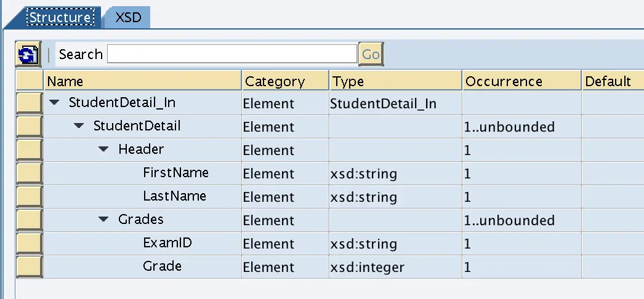644x299 pixels.
Task: Select row marker for ExamID
Action: 29,243
